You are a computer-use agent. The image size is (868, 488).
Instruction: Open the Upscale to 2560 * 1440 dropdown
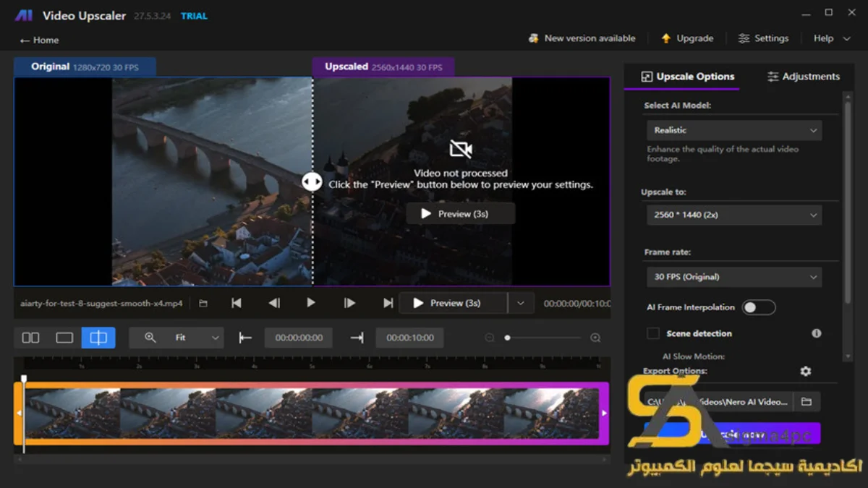(x=734, y=215)
